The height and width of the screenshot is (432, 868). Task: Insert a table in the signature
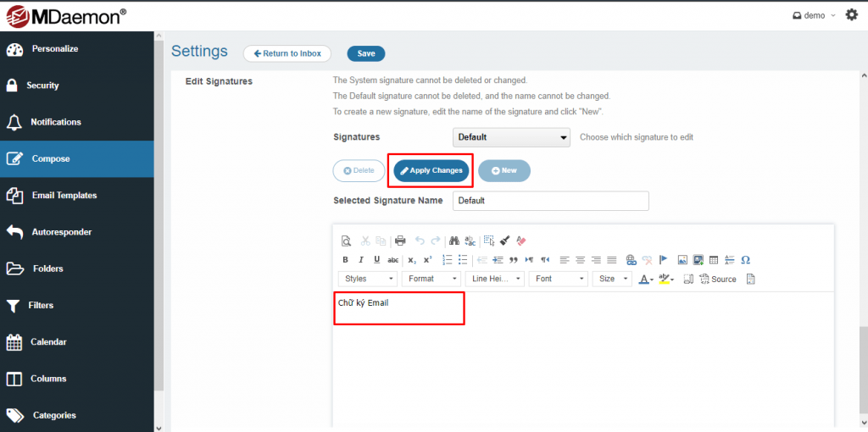[x=714, y=260]
